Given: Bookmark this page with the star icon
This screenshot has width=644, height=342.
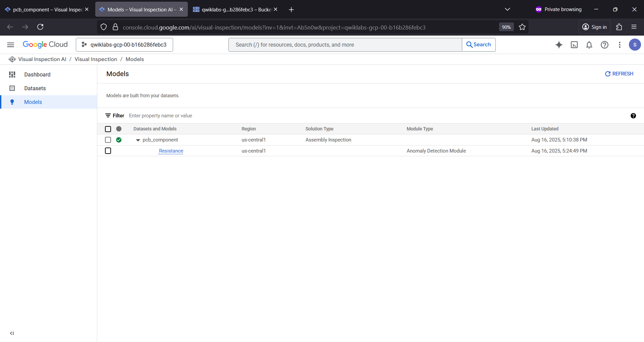Looking at the screenshot, I should 522,27.
